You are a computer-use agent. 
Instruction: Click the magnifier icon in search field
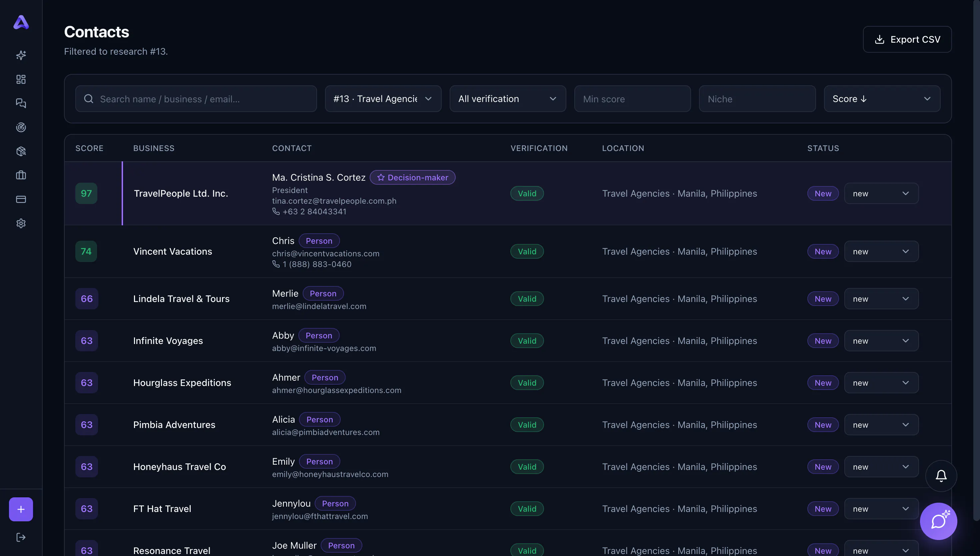[89, 99]
